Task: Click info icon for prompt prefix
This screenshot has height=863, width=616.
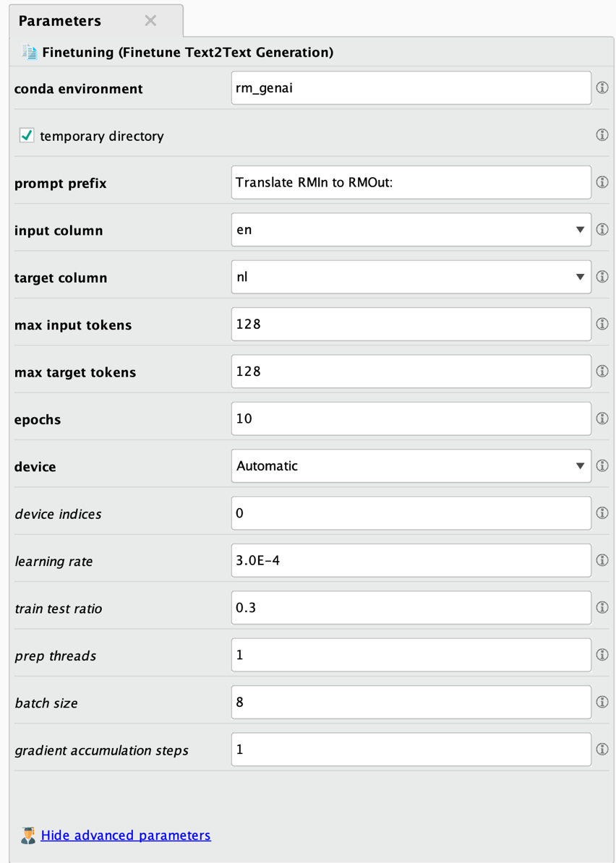Action: pos(602,182)
